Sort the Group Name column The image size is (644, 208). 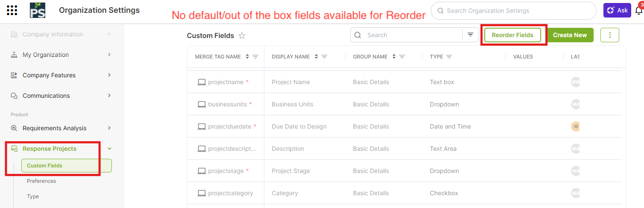394,57
